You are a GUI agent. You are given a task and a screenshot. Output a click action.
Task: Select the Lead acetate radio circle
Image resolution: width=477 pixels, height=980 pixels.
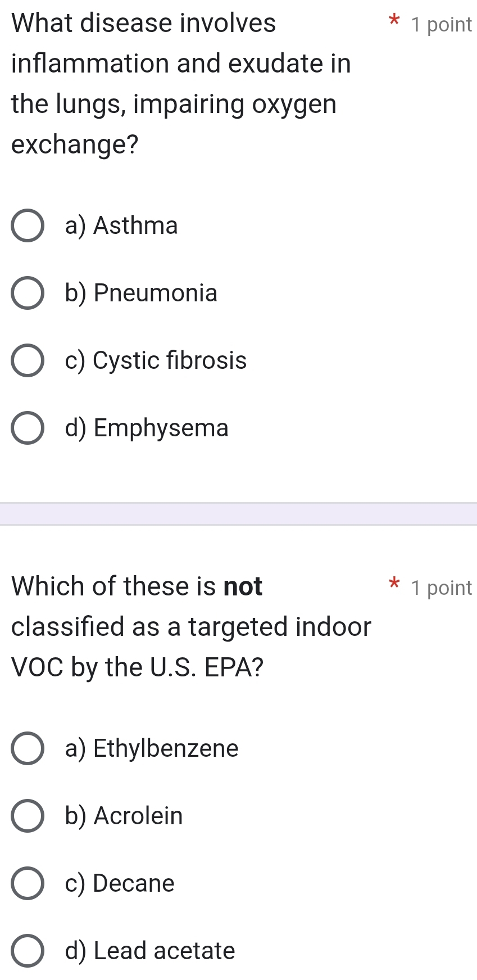[27, 951]
